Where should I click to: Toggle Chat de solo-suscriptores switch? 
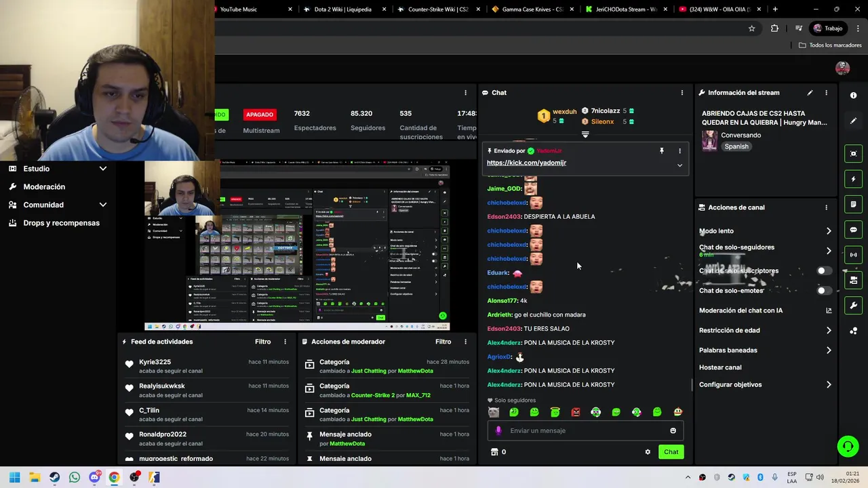(x=824, y=270)
